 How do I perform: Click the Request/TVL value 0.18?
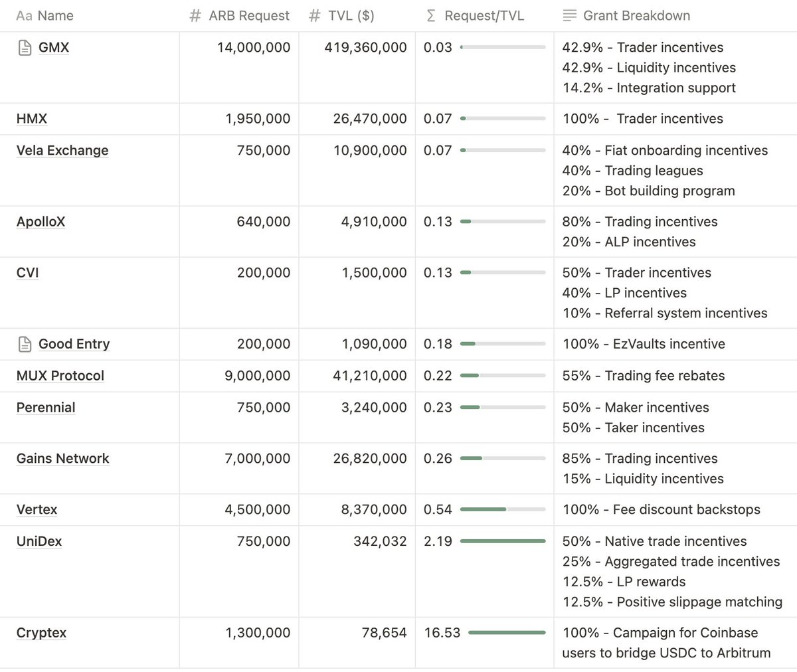(438, 344)
